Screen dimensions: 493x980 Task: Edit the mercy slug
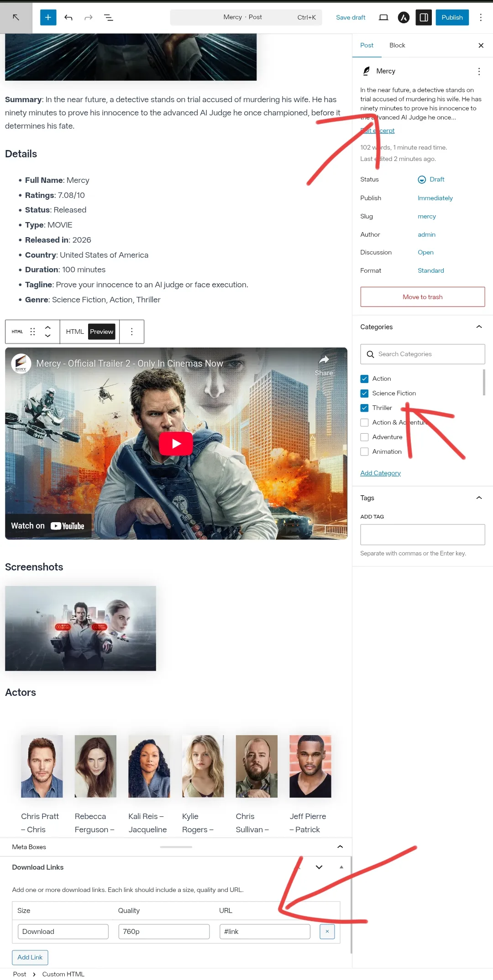tap(427, 216)
